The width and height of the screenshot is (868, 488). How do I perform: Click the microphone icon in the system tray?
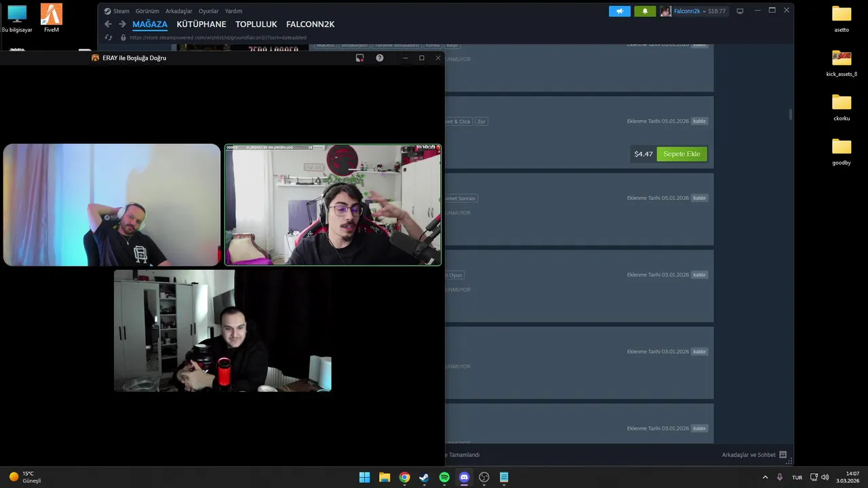click(780, 477)
